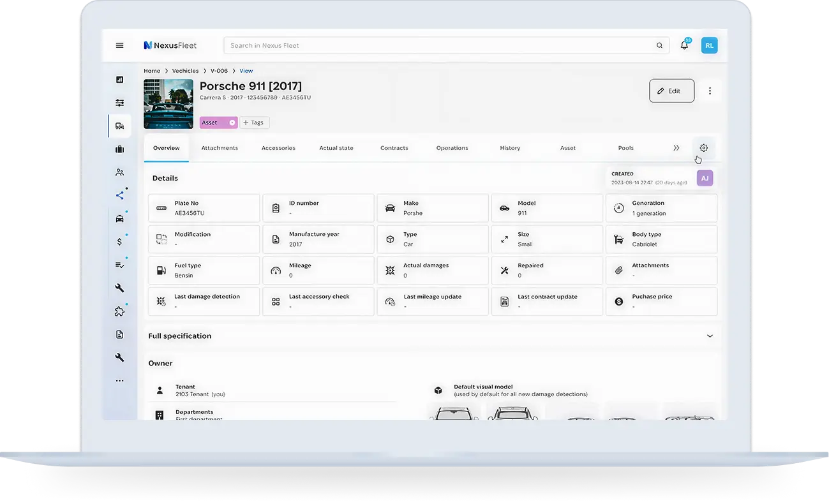The width and height of the screenshot is (829, 504).
Task: Click the share icon in sidebar
Action: pyautogui.click(x=119, y=196)
